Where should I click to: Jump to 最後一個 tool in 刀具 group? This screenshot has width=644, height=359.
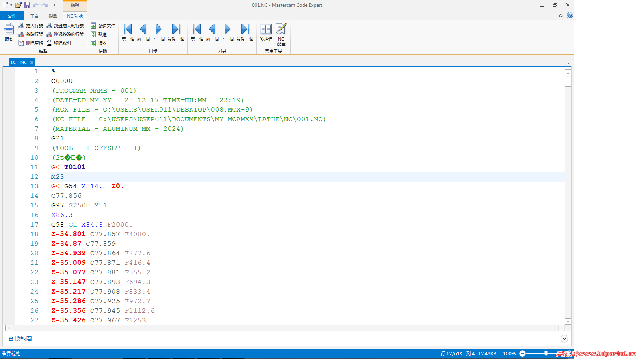coord(245,32)
